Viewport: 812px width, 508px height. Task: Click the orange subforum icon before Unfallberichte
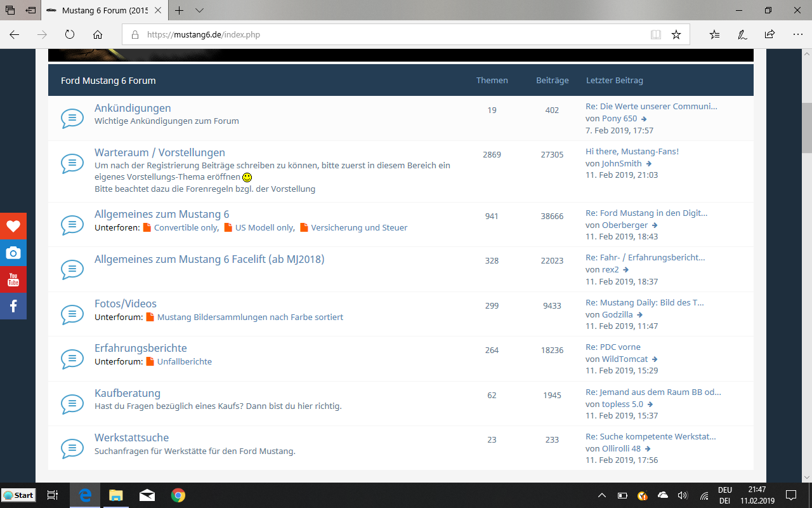[150, 361]
